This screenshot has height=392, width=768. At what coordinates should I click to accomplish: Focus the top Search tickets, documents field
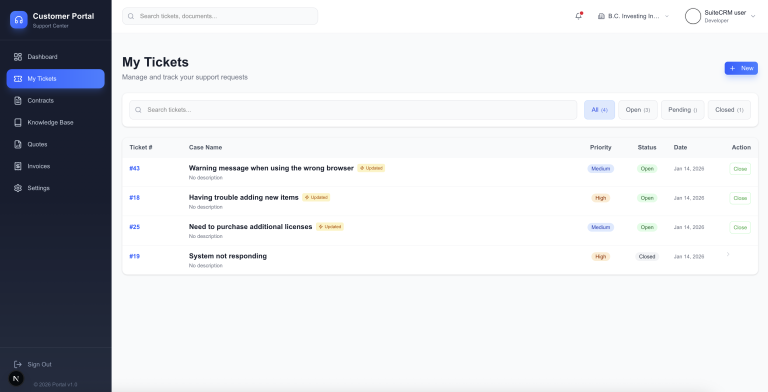tap(220, 16)
